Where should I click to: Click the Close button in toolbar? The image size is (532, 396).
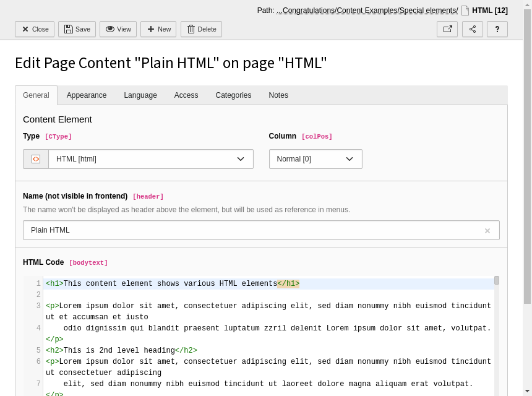35,29
